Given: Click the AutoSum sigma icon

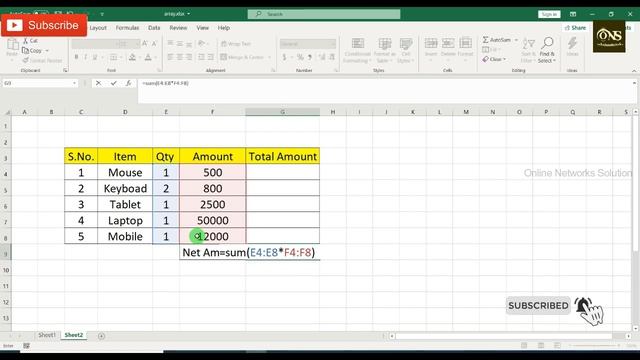Looking at the screenshot, I should pyautogui.click(x=485, y=40).
